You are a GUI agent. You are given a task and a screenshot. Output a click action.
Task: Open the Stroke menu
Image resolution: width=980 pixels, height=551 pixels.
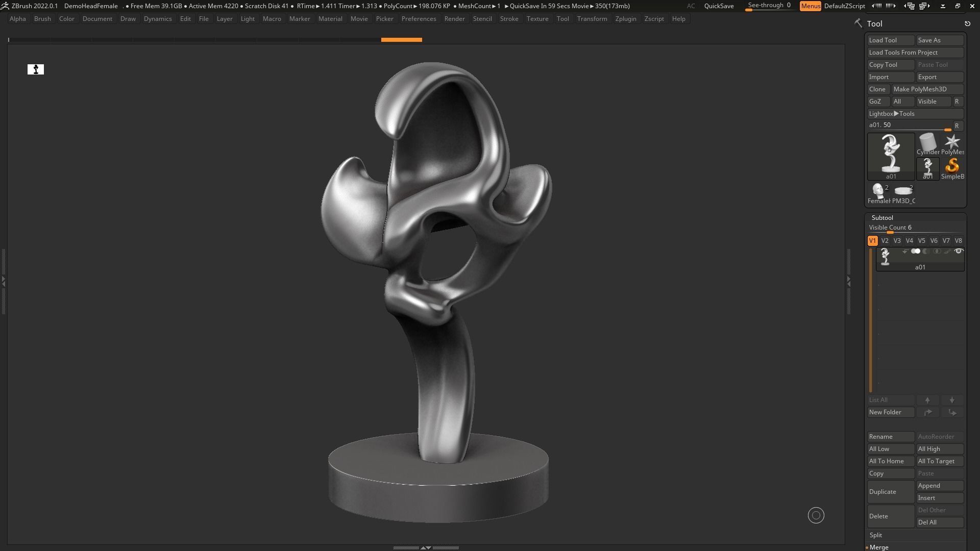509,19
